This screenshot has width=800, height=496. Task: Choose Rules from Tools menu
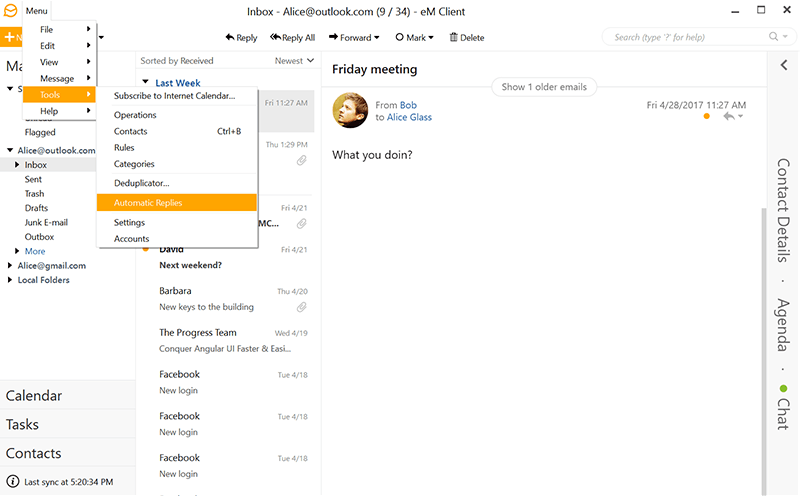[177, 147]
